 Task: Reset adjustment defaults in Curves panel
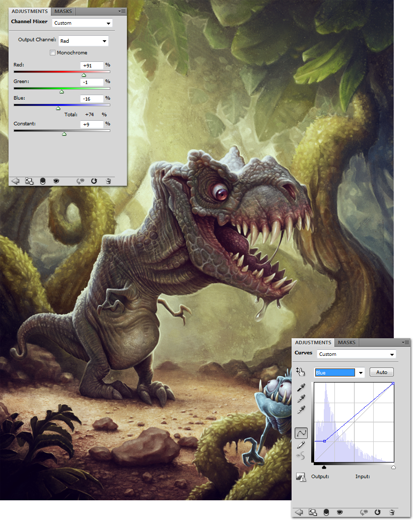[x=378, y=512]
